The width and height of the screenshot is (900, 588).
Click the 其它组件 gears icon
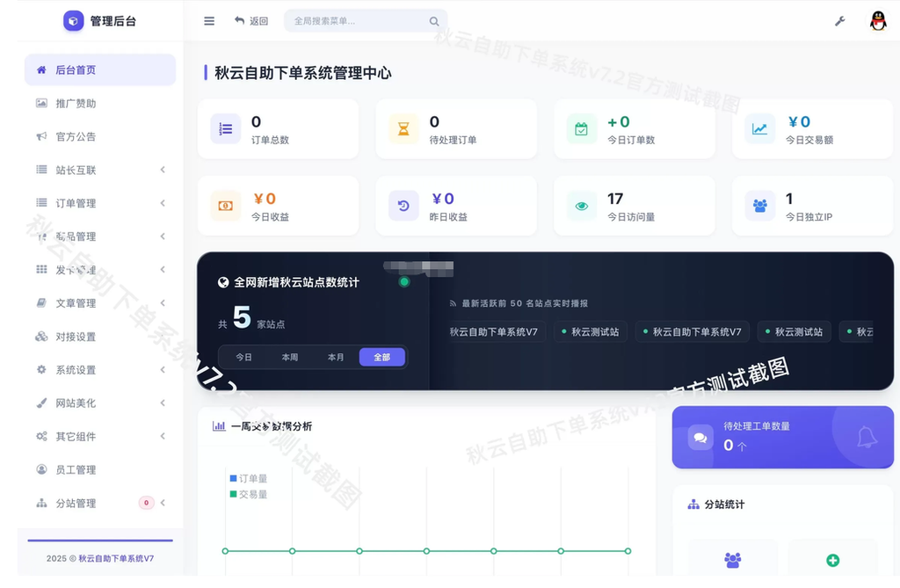41,436
